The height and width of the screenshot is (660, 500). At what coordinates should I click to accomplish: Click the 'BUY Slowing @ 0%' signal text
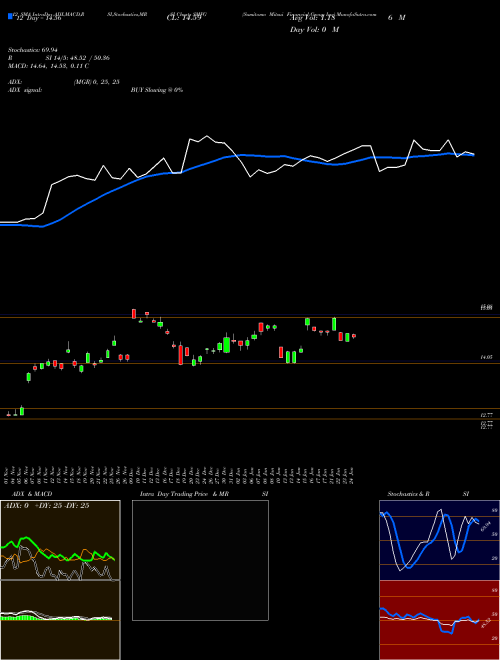[x=157, y=90]
